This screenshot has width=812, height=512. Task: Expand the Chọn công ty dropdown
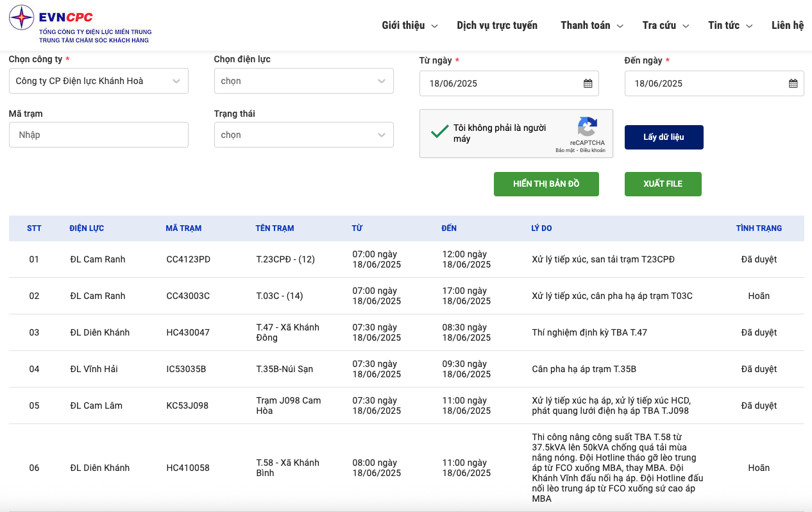pos(98,81)
